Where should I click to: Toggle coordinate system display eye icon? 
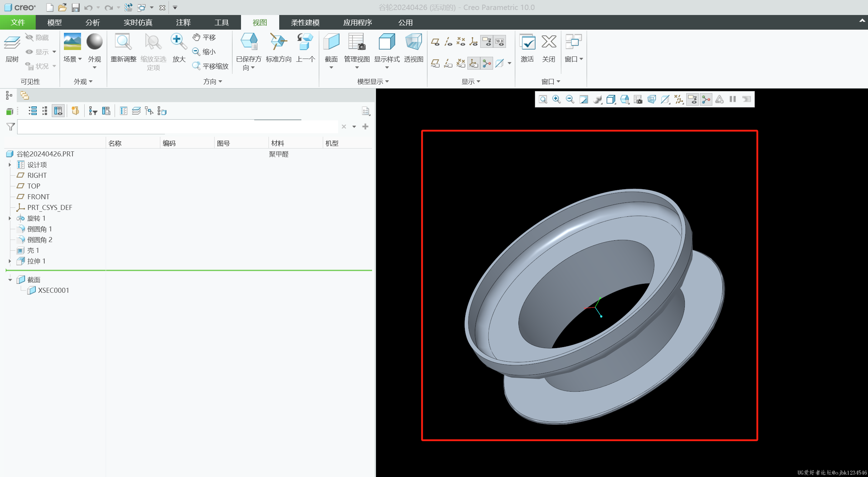click(474, 42)
